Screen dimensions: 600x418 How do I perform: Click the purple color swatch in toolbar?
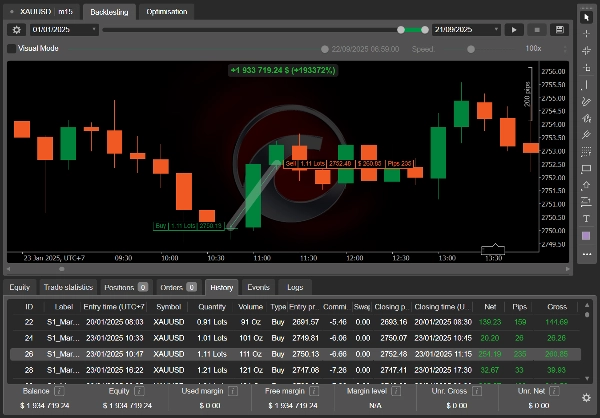coord(586,236)
